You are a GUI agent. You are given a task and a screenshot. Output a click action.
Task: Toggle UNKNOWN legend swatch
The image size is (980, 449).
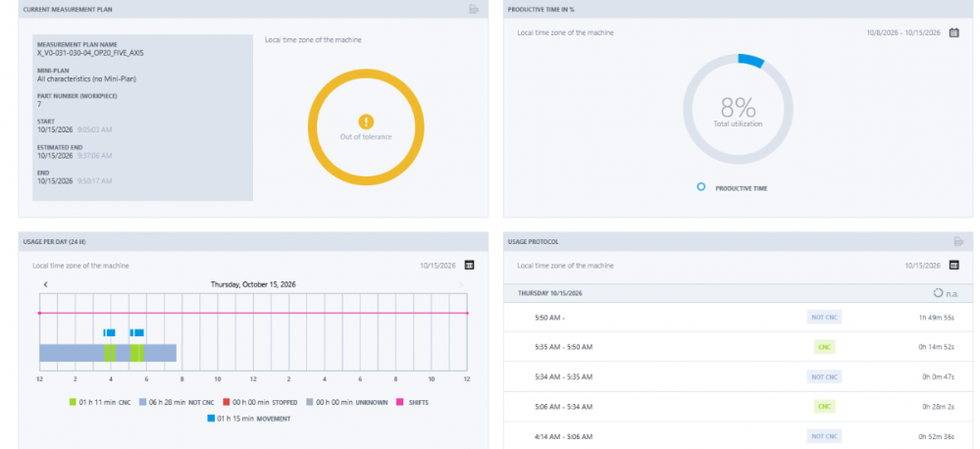coord(311,403)
